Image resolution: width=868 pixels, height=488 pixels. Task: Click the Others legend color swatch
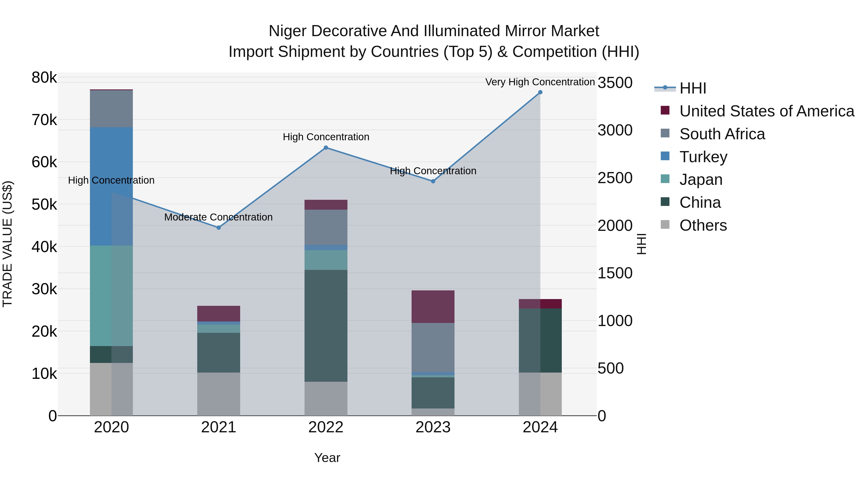coord(665,224)
